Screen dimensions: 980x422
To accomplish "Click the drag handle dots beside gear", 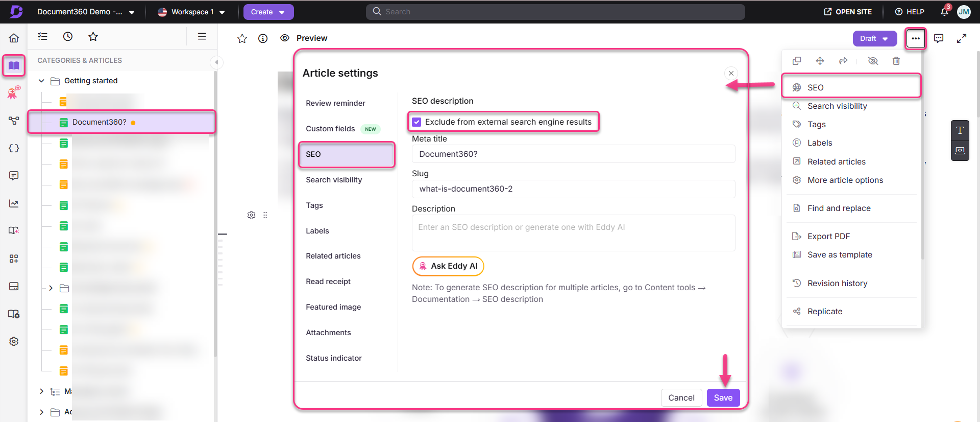I will click(x=265, y=215).
